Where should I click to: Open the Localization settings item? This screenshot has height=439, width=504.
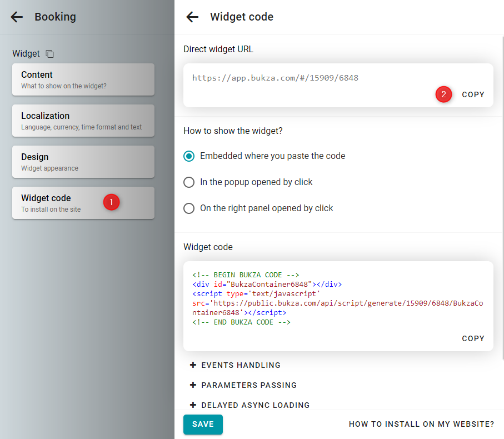tap(83, 121)
